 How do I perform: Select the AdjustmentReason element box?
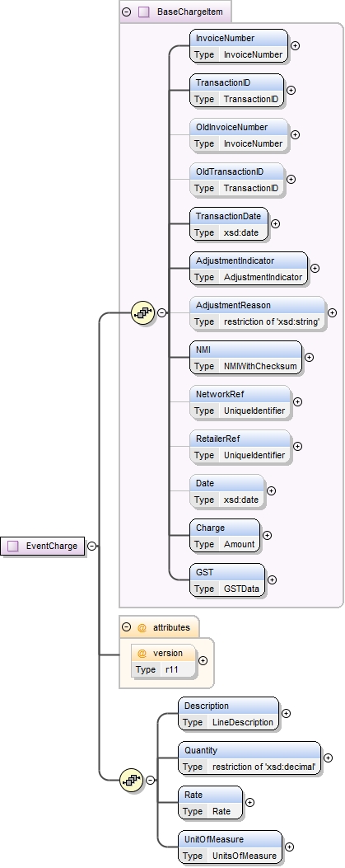pyautogui.click(x=257, y=313)
